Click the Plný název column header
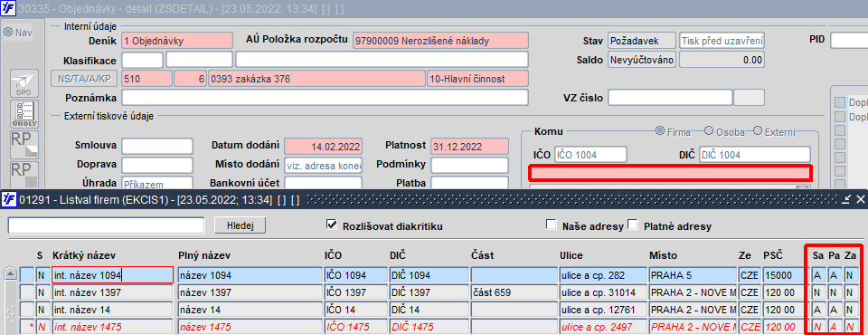 coord(204,255)
